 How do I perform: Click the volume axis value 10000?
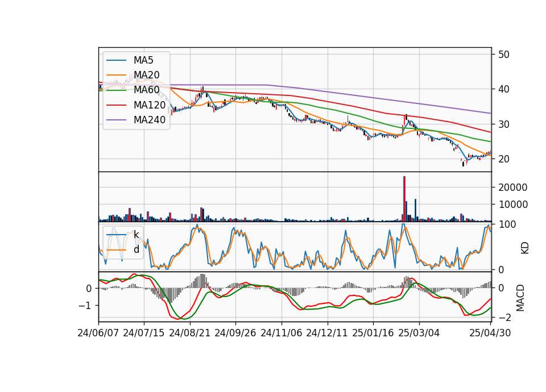pyautogui.click(x=513, y=205)
